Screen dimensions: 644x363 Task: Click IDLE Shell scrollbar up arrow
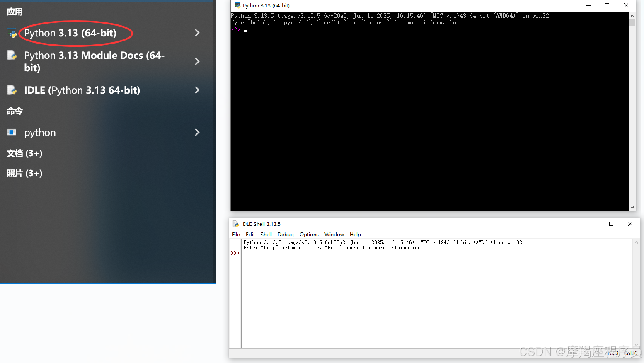[x=636, y=242]
